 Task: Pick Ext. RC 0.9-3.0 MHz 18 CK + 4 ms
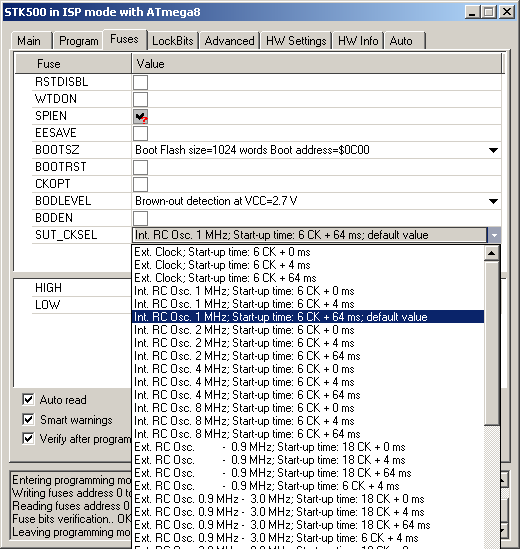click(x=308, y=512)
